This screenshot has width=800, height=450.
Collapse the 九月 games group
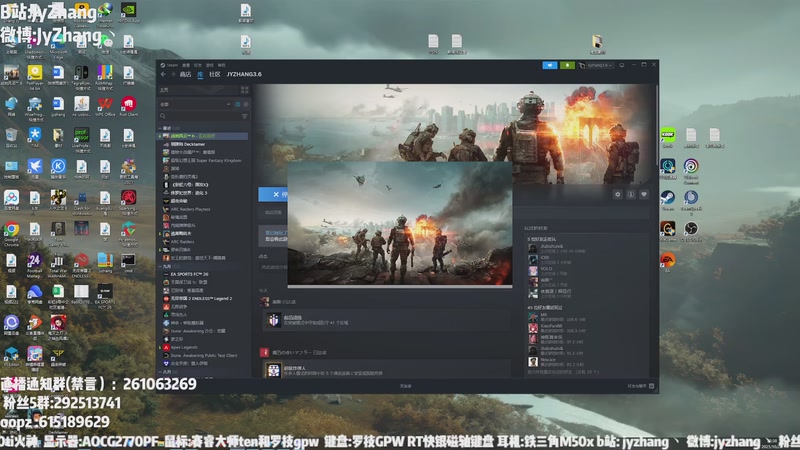(167, 266)
